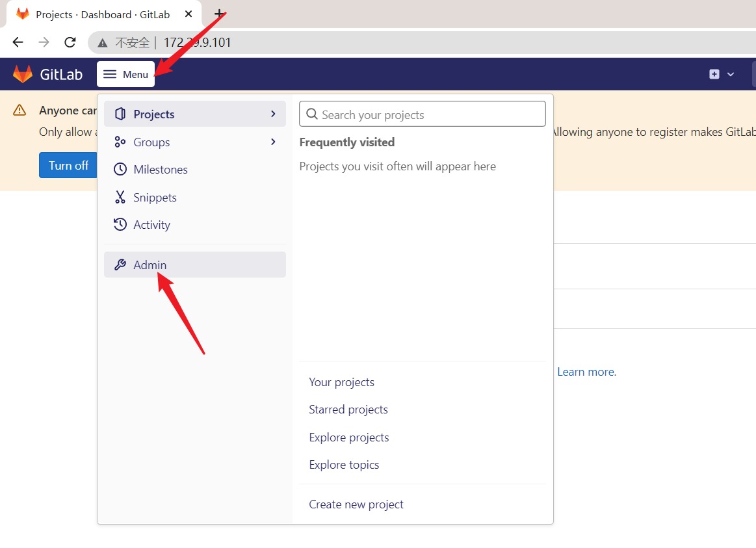This screenshot has width=756, height=548.
Task: Select Explore projects in menu
Action: [349, 437]
